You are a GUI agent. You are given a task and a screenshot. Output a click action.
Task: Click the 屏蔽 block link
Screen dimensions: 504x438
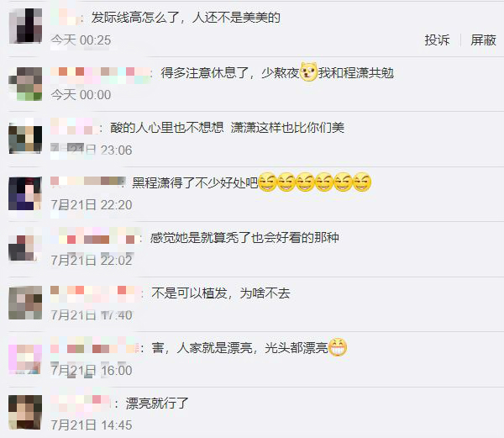pos(483,40)
